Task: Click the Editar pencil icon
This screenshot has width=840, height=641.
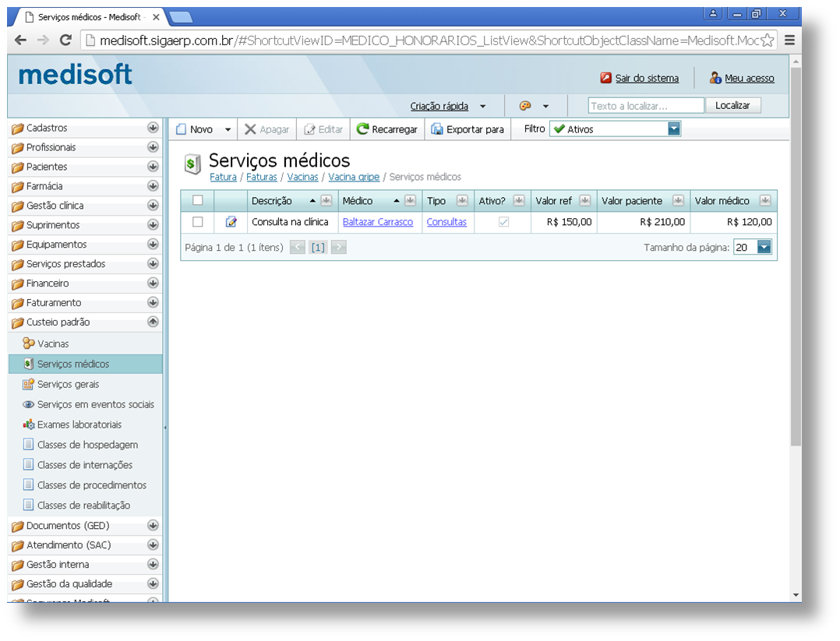Action: (309, 129)
